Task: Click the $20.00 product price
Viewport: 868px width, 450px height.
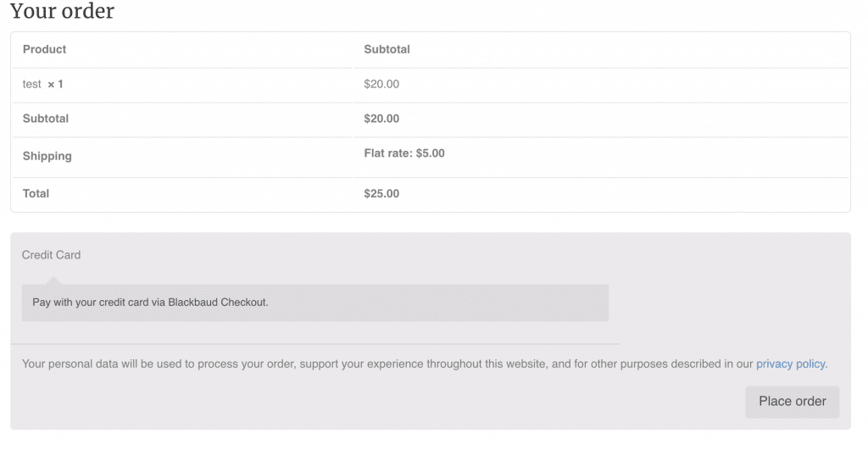Action: [381, 84]
